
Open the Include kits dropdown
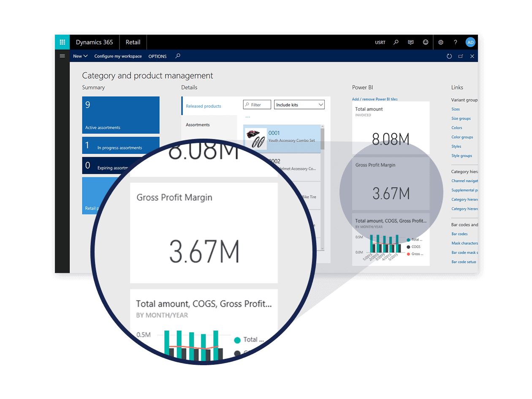(299, 105)
